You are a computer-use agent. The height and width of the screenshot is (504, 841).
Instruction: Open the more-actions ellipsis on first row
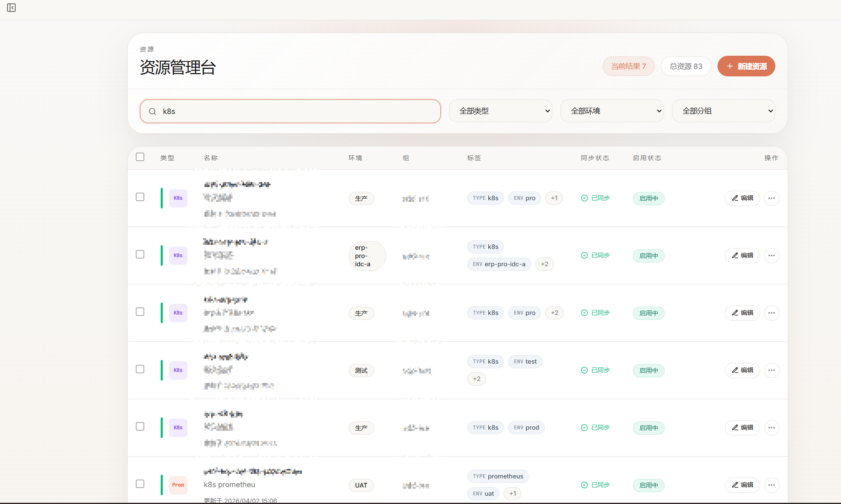tap(771, 198)
